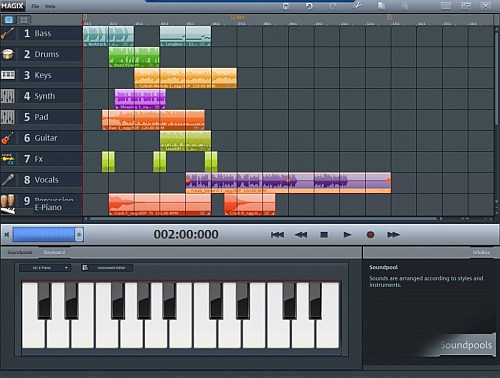This screenshot has width=500, height=378.
Task: Select the green Guitar clip
Action: click(185, 141)
